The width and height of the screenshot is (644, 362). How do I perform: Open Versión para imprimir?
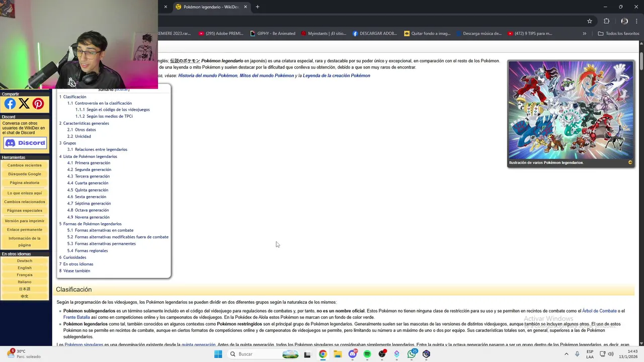[25, 221]
